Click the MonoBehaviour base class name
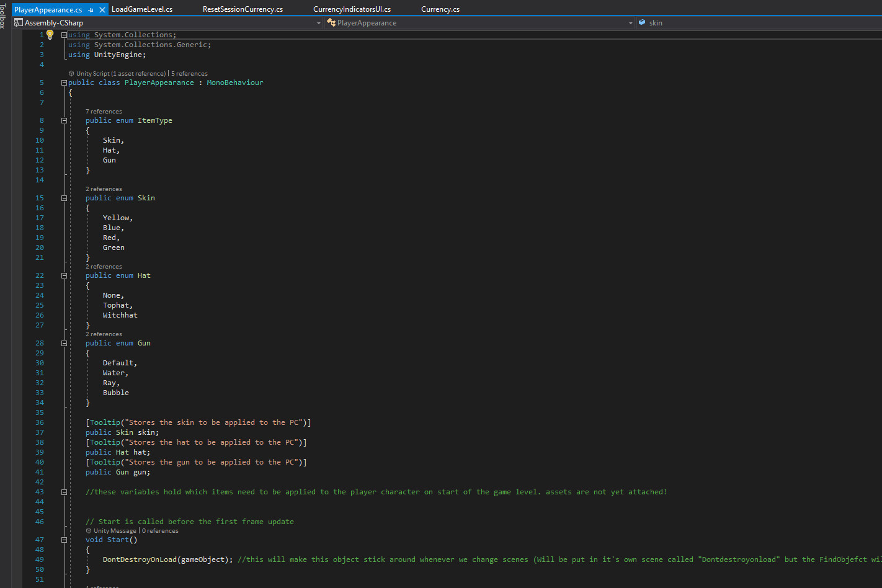Image resolution: width=882 pixels, height=588 pixels. [x=235, y=82]
